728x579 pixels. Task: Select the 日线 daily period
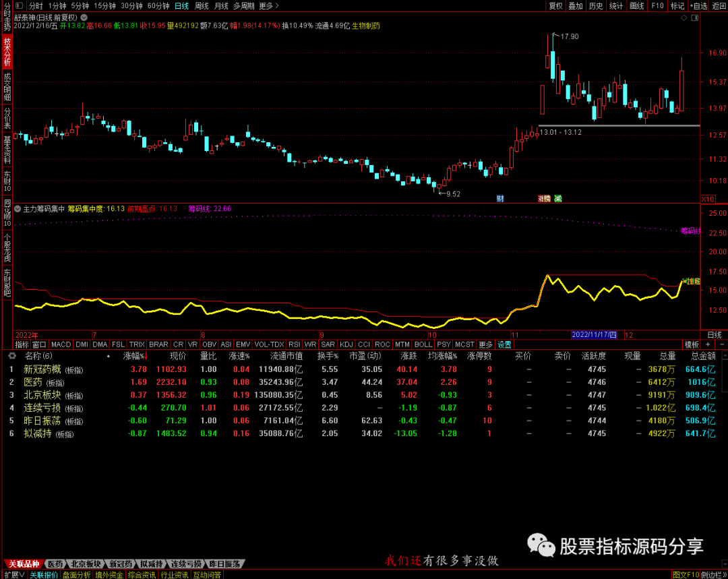[x=181, y=5]
